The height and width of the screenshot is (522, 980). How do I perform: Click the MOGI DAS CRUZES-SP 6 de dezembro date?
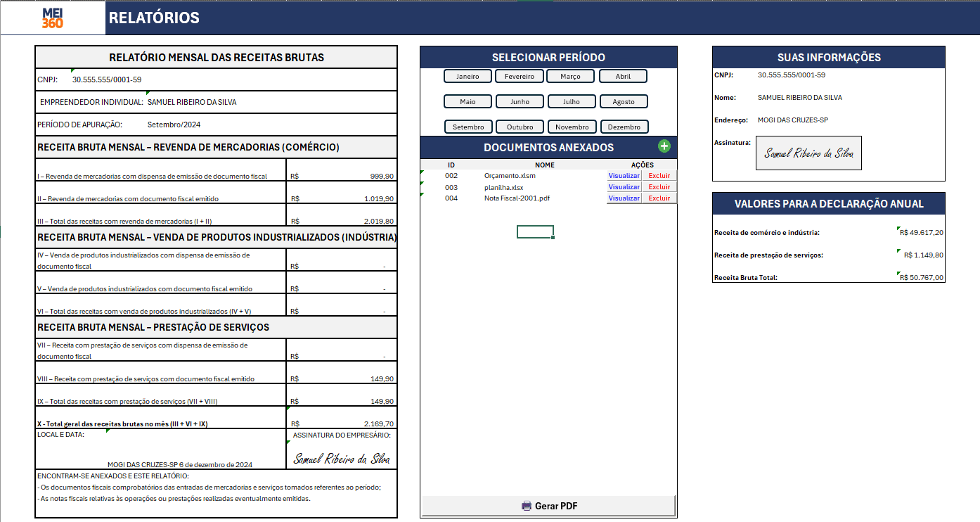[x=180, y=464]
